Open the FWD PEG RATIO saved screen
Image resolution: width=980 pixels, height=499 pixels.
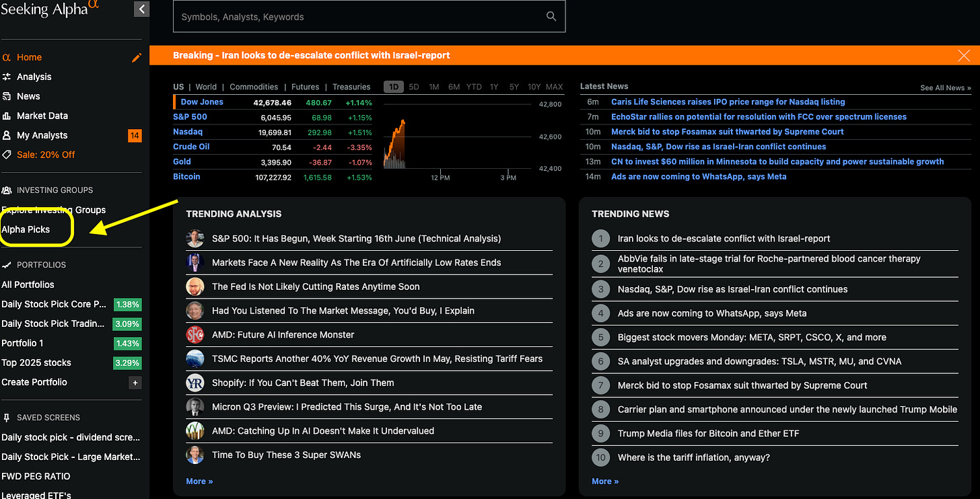point(36,476)
